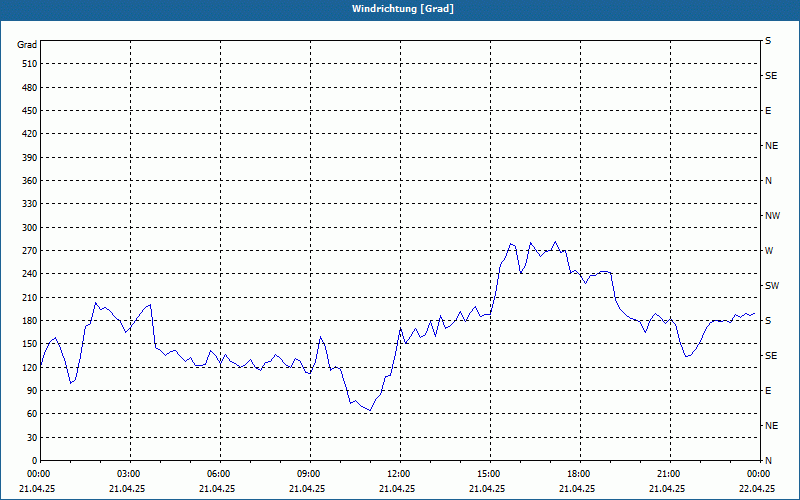Select the 00:00 time above 22.04.25
This screenshot has height=500, width=800.
pyautogui.click(x=757, y=474)
